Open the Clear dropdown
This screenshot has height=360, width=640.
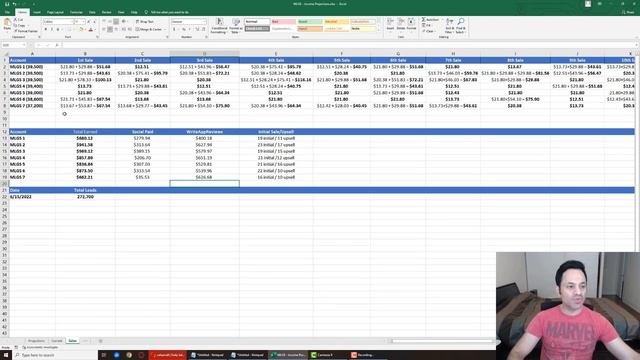coord(429,31)
